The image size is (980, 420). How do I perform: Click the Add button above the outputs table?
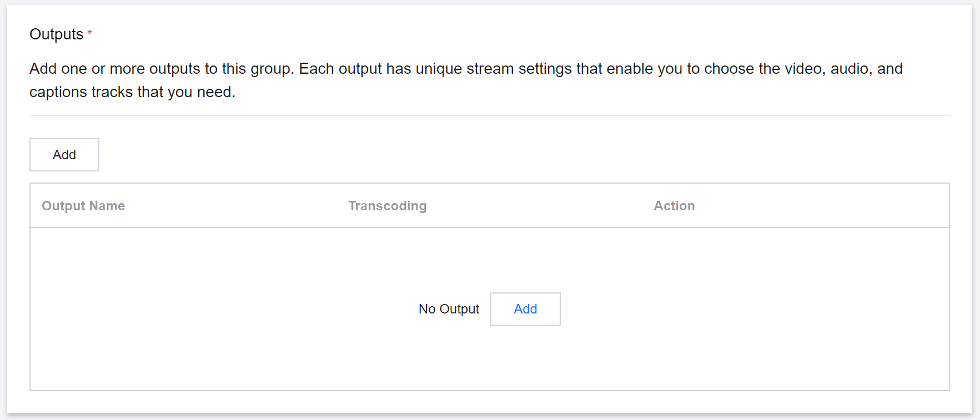point(64,155)
